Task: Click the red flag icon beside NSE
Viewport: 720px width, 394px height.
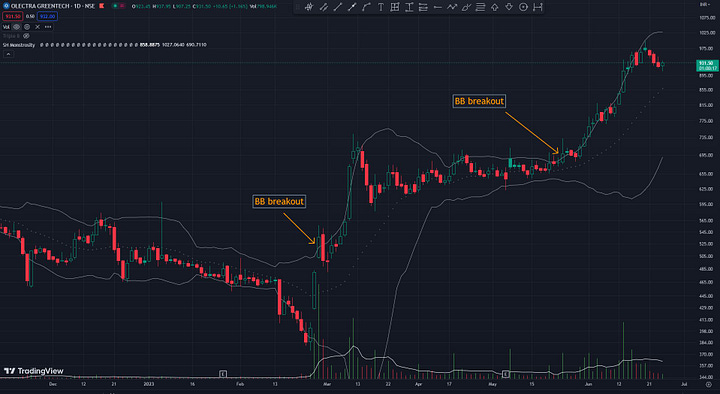Action: click(x=101, y=6)
